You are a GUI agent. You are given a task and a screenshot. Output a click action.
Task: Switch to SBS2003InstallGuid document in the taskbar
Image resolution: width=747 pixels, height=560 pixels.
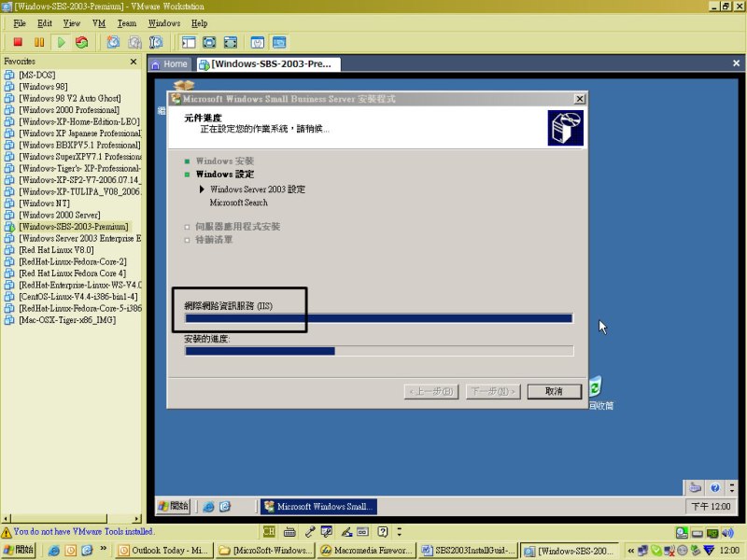click(x=468, y=551)
